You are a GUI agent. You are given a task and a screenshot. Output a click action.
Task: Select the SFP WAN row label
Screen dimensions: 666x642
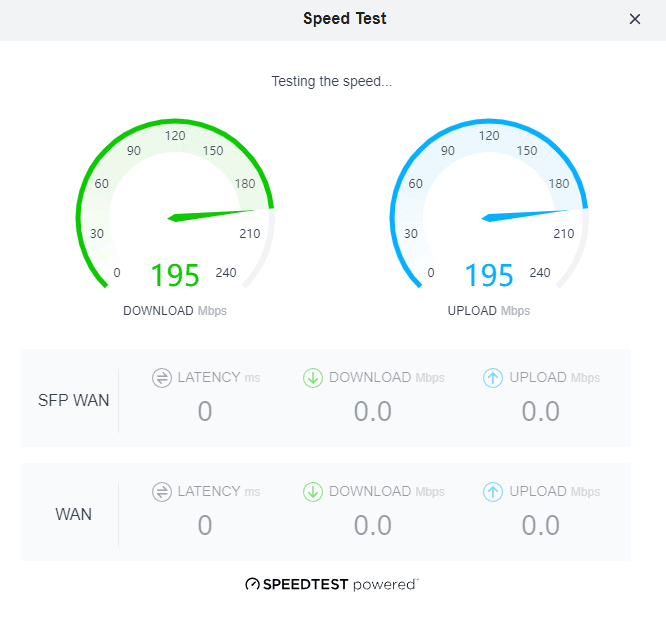[73, 400]
